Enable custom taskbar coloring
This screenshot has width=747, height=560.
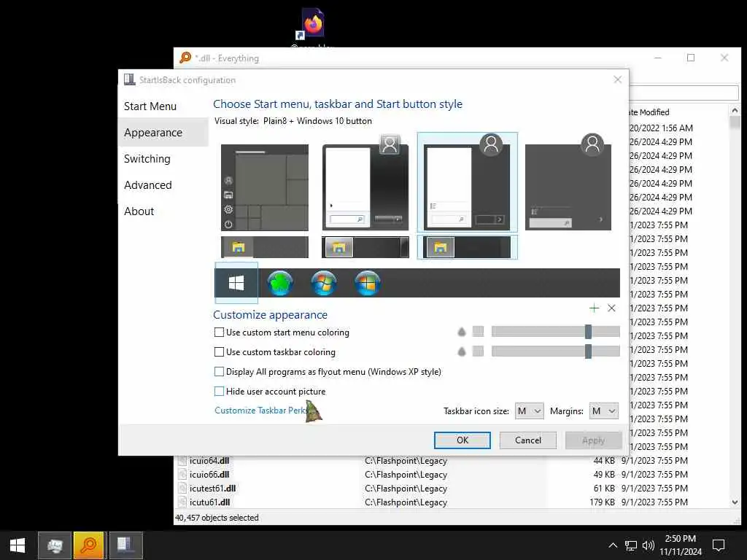coord(219,352)
